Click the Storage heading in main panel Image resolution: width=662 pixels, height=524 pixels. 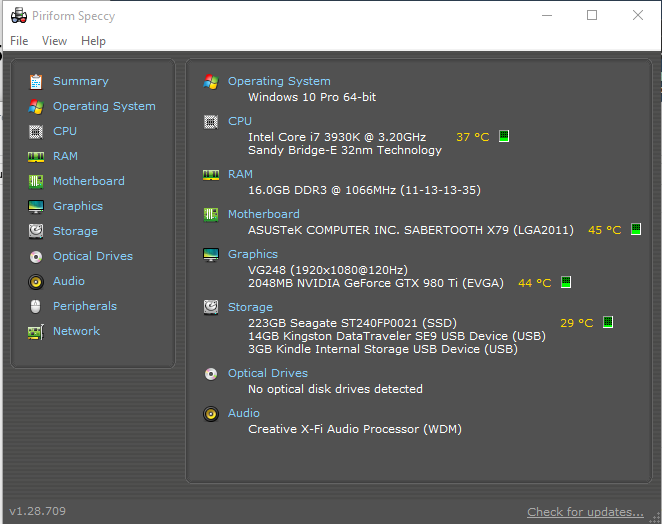250,307
